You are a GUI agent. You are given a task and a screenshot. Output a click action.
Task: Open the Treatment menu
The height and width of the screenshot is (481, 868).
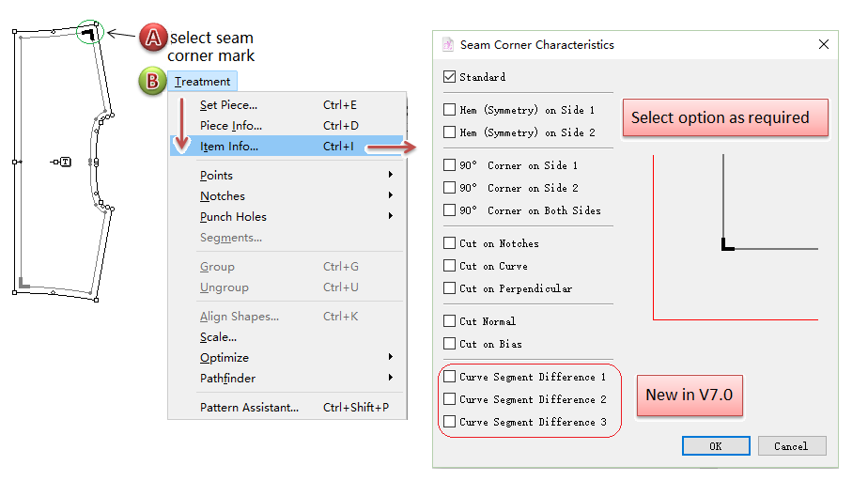[202, 82]
